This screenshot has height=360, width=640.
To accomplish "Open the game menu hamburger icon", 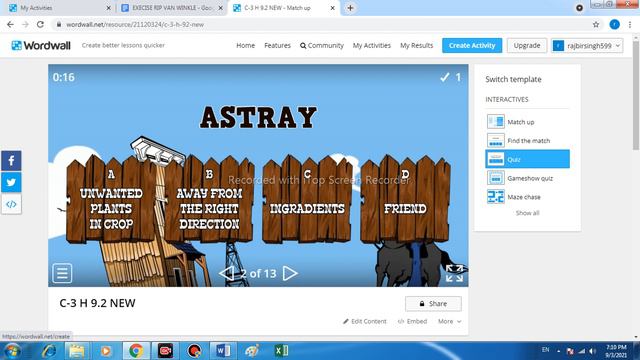I will coord(62,273).
